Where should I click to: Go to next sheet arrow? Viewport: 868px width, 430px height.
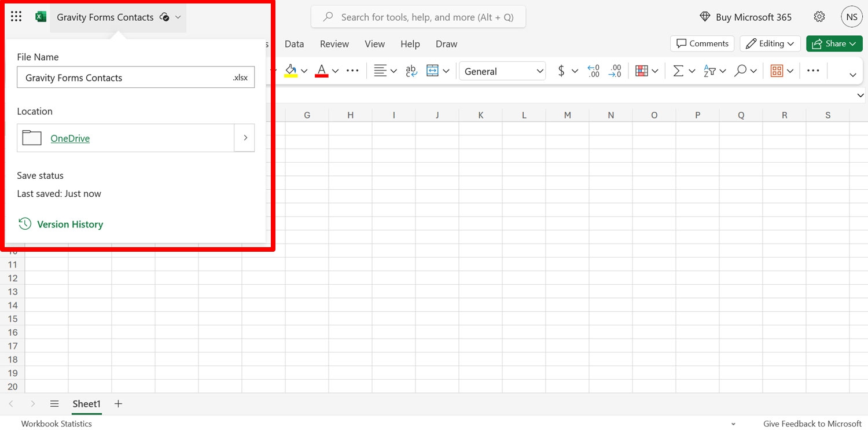tap(32, 404)
